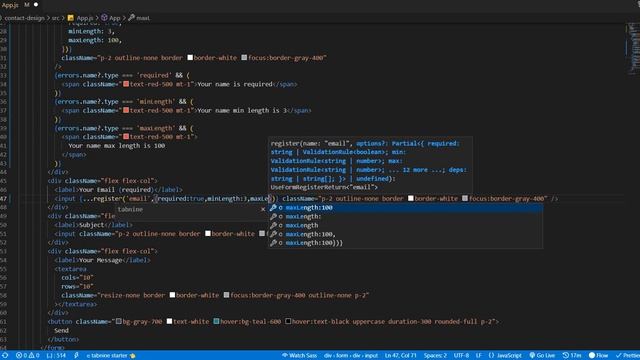Click text-red-500 swatch on min length span

coord(126,110)
